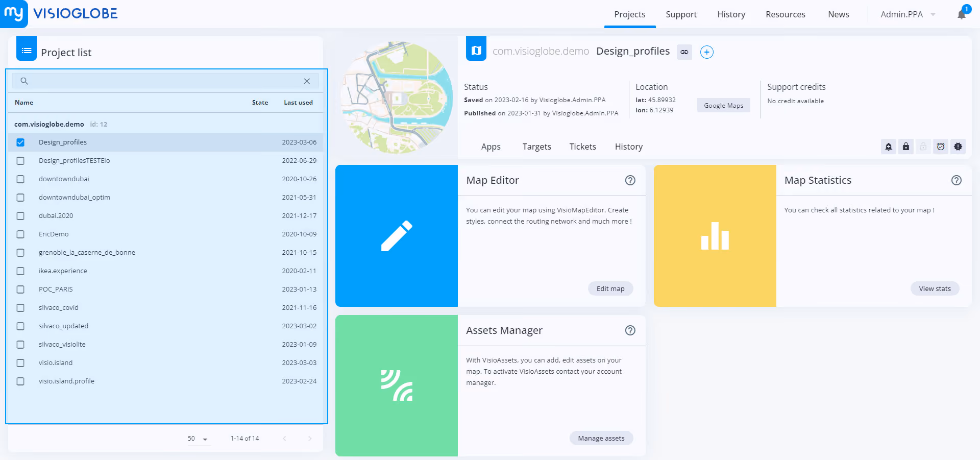
Task: Open the Admin.PPA account dropdown
Action: (908, 14)
